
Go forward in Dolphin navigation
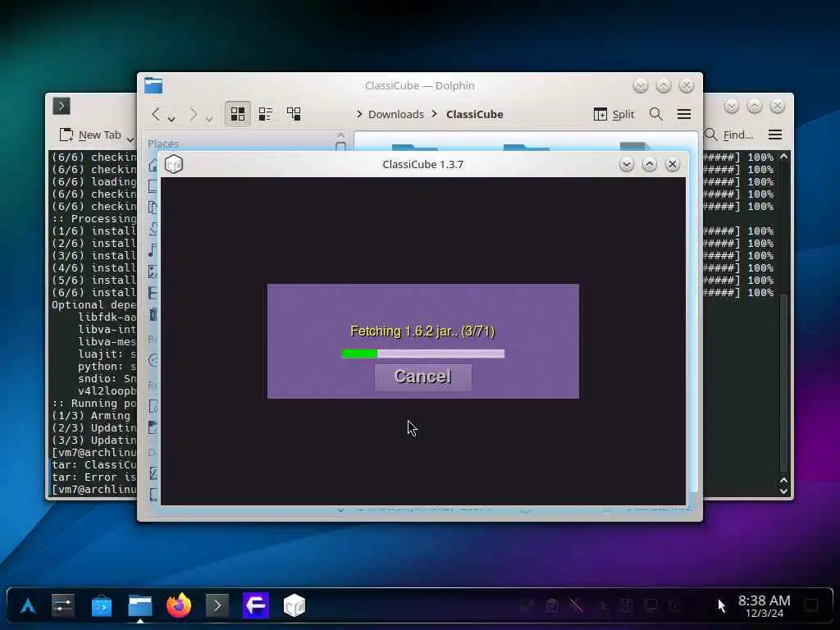point(194,114)
